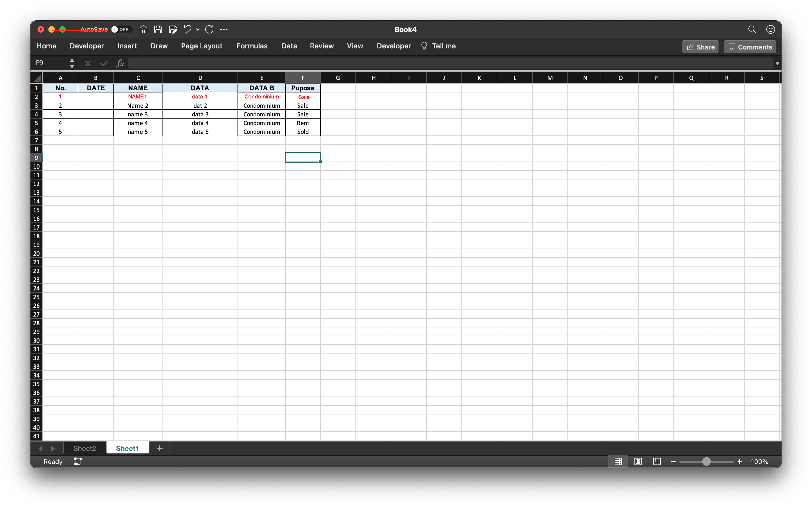
Task: Click the Home icon in the quick access toolbar
Action: (143, 29)
